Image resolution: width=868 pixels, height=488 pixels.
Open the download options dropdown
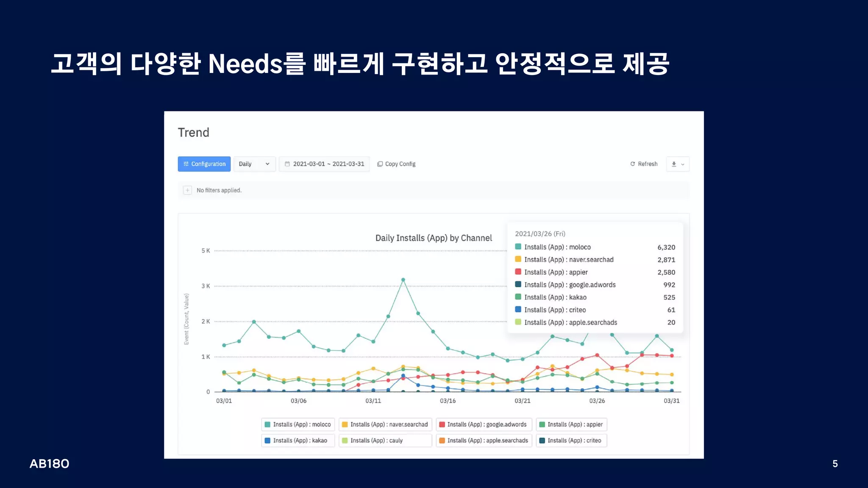[x=678, y=164]
